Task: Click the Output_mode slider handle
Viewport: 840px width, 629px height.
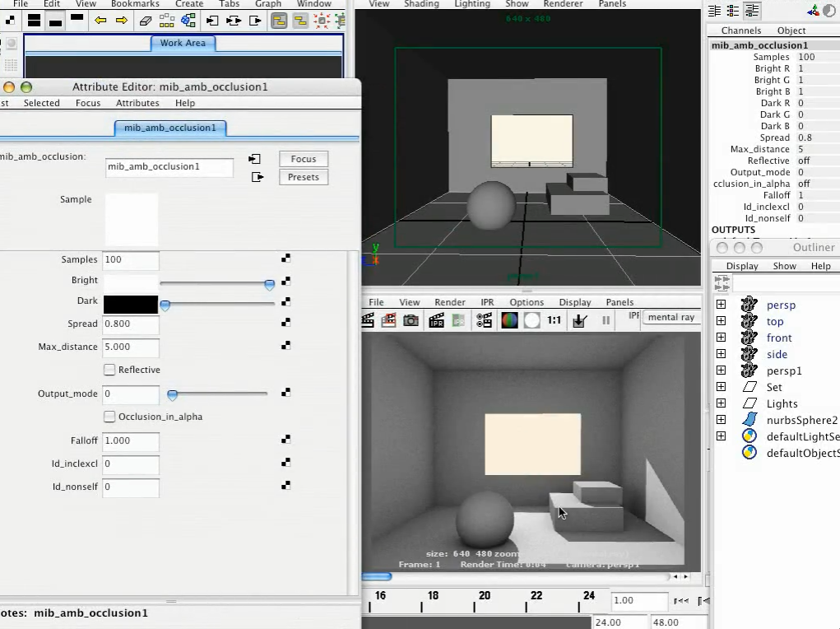Action: click(172, 395)
